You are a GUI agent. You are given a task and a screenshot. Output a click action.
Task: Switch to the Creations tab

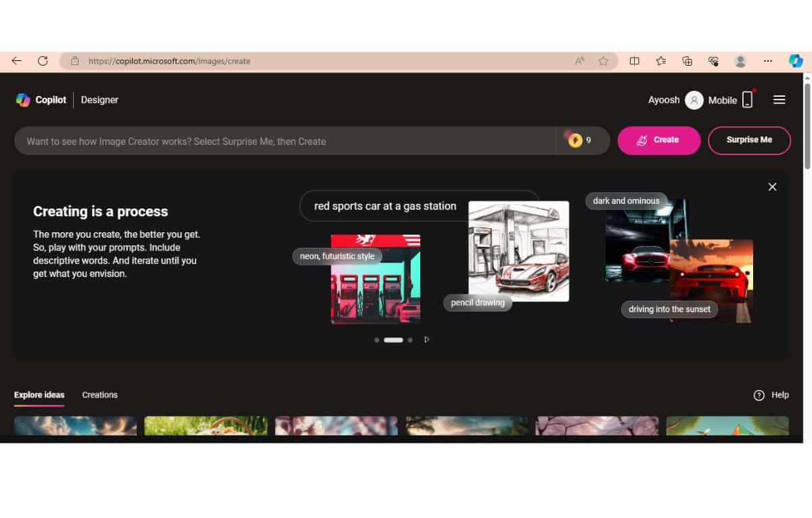pyautogui.click(x=99, y=395)
